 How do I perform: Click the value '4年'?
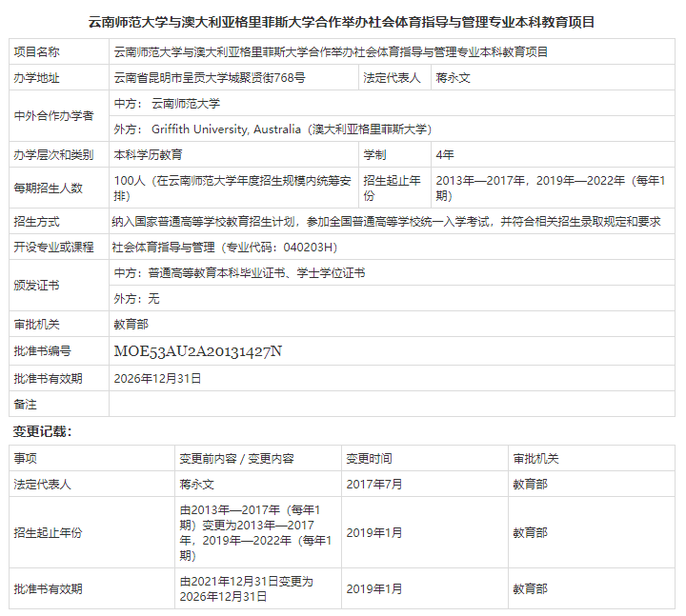click(x=445, y=155)
